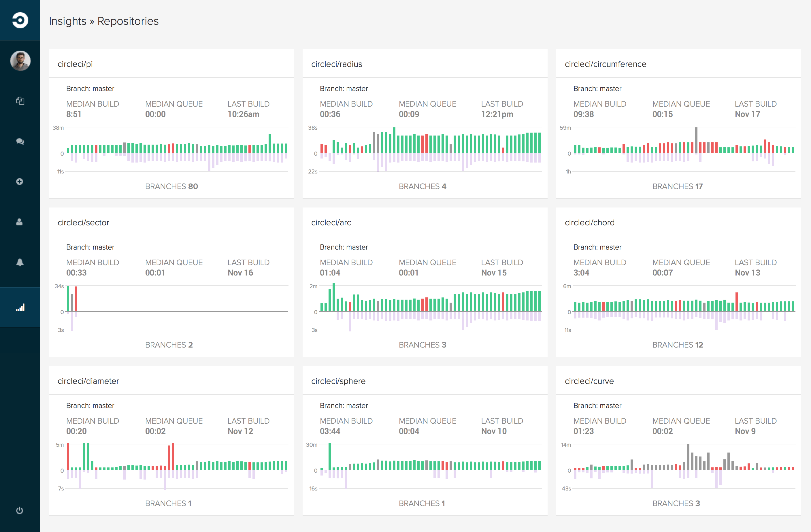Viewport: 811px width, 532px height.
Task: Click last build 12:21pm in circleci/radius
Action: coord(497,114)
